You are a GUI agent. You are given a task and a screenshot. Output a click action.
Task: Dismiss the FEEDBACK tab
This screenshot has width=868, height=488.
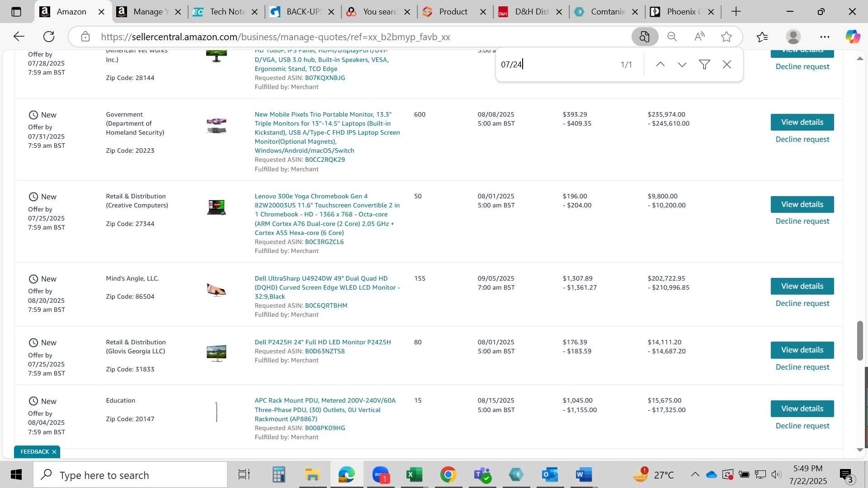point(54,452)
